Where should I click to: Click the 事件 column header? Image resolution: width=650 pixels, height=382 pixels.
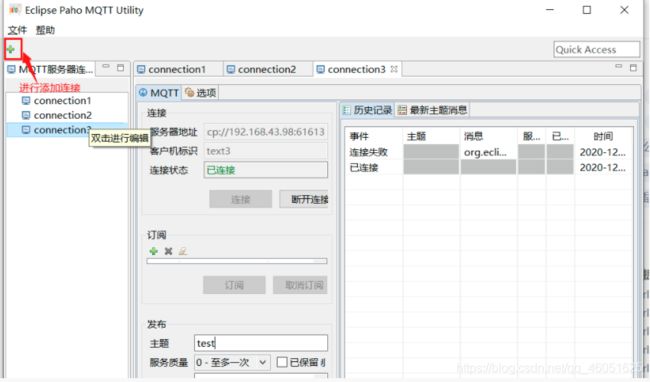click(x=374, y=136)
